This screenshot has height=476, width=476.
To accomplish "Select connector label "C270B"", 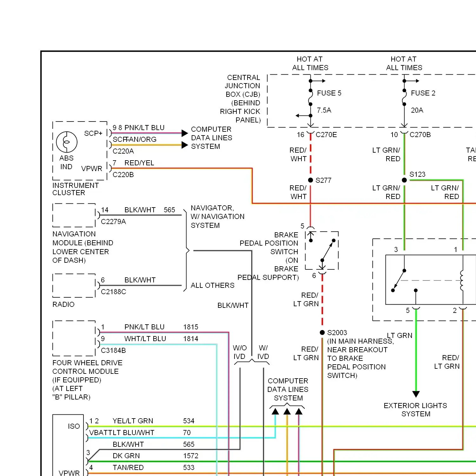I will pos(420,135).
